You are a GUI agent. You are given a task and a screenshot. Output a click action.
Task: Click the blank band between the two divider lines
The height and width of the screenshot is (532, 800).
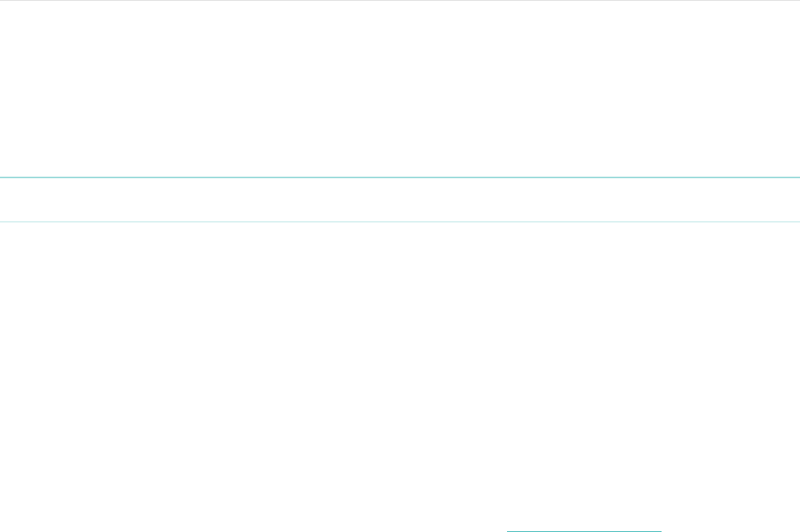point(400,199)
